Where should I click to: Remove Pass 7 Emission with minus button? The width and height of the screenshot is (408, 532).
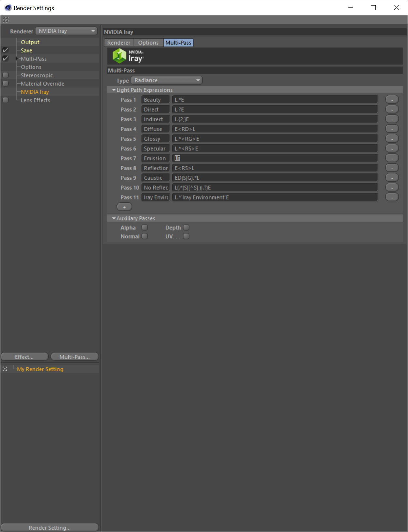pyautogui.click(x=392, y=158)
